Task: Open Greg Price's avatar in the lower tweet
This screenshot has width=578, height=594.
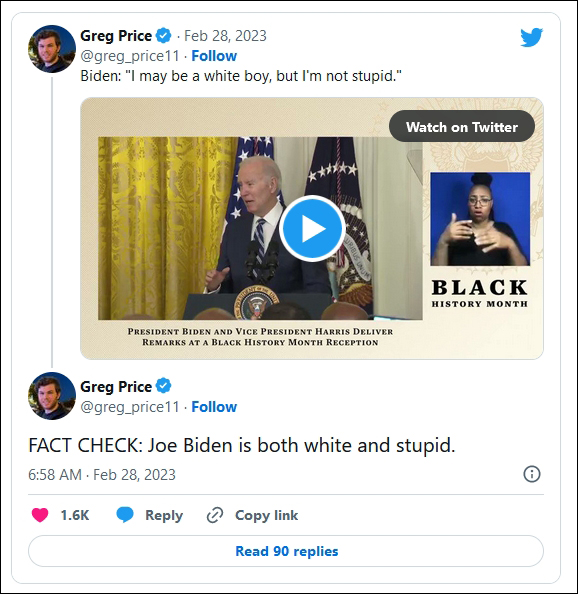Action: click(52, 396)
